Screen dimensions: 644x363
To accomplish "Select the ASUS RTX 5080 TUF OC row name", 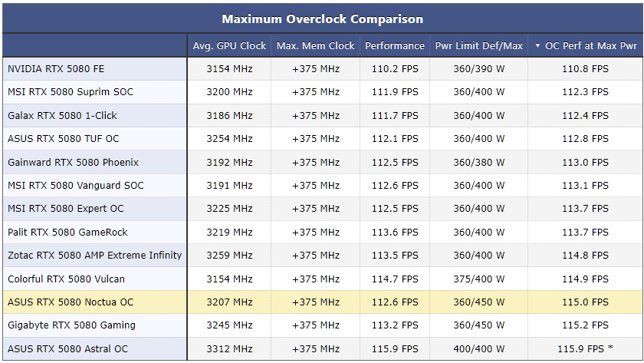I will coord(63,139).
